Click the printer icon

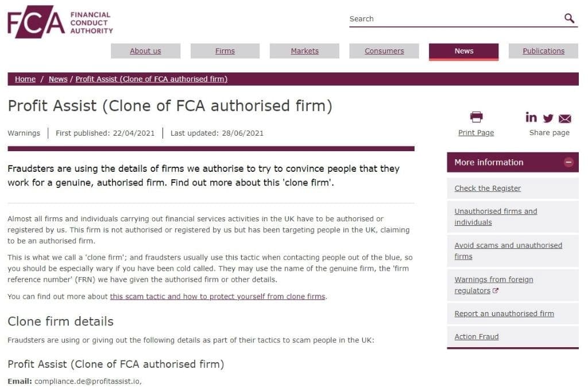(476, 117)
